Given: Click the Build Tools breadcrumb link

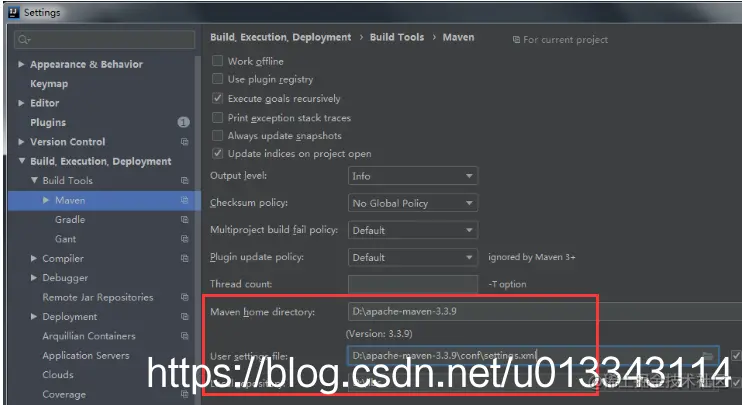Looking at the screenshot, I should [x=397, y=37].
